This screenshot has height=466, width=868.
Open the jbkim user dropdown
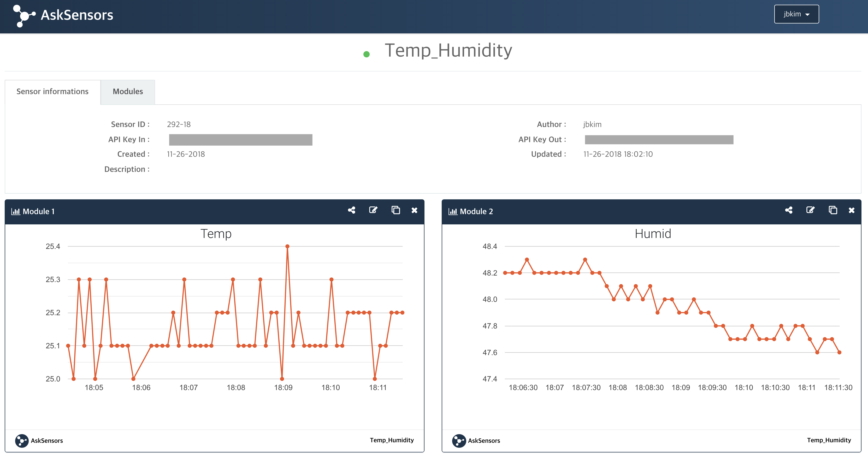click(x=796, y=14)
